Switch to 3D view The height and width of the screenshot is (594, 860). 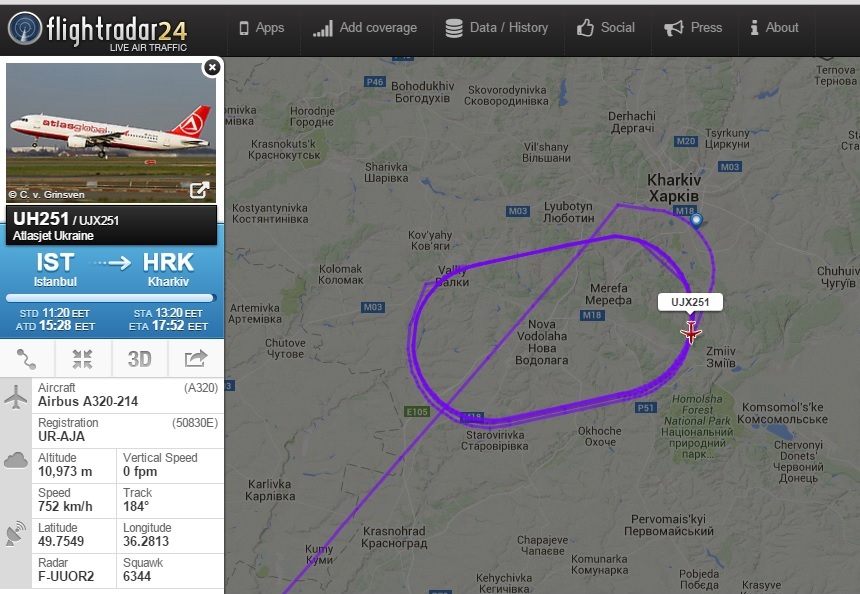(x=139, y=359)
